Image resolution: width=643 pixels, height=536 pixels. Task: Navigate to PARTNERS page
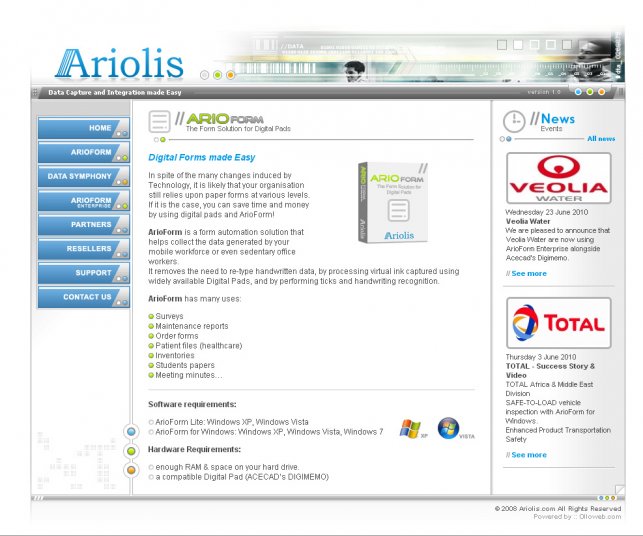[84, 225]
